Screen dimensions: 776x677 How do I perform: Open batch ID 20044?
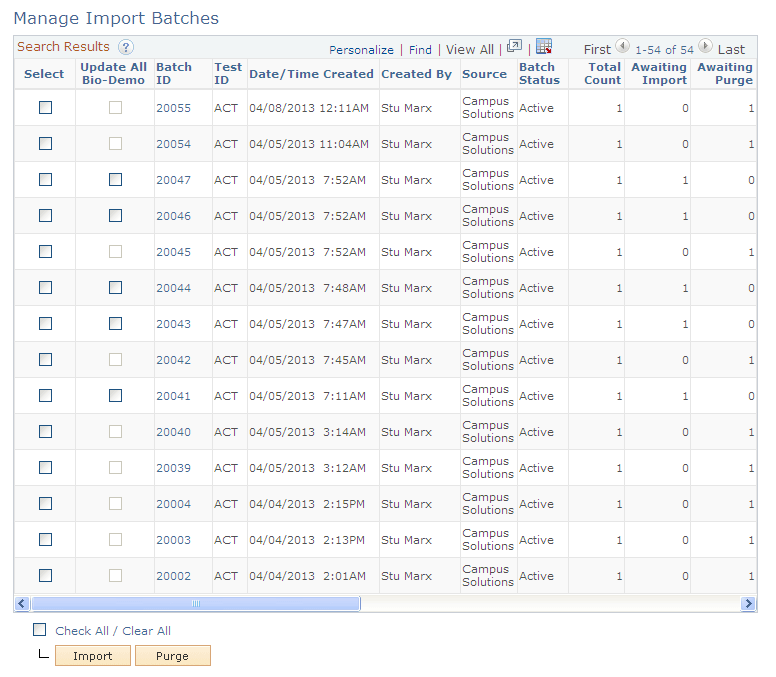click(x=173, y=288)
